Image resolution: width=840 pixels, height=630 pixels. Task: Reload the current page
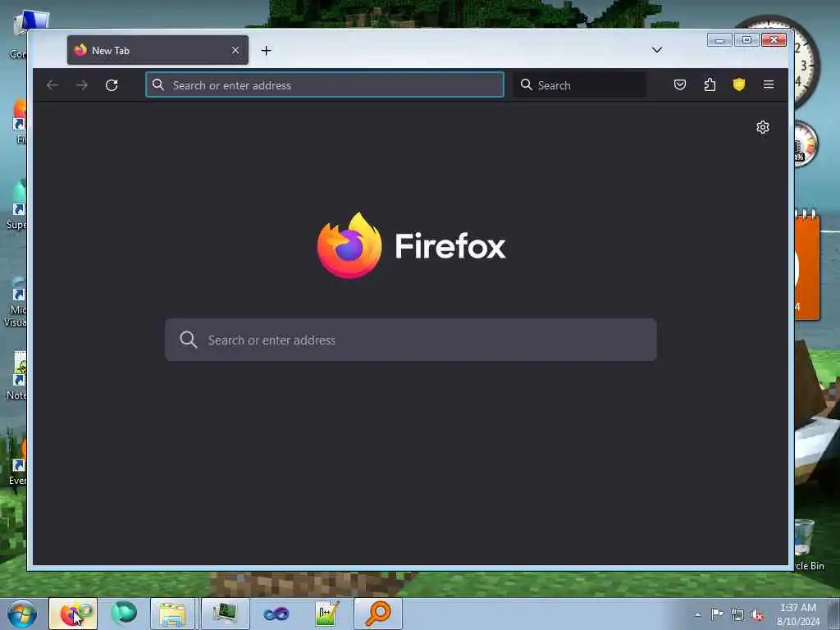pos(112,85)
